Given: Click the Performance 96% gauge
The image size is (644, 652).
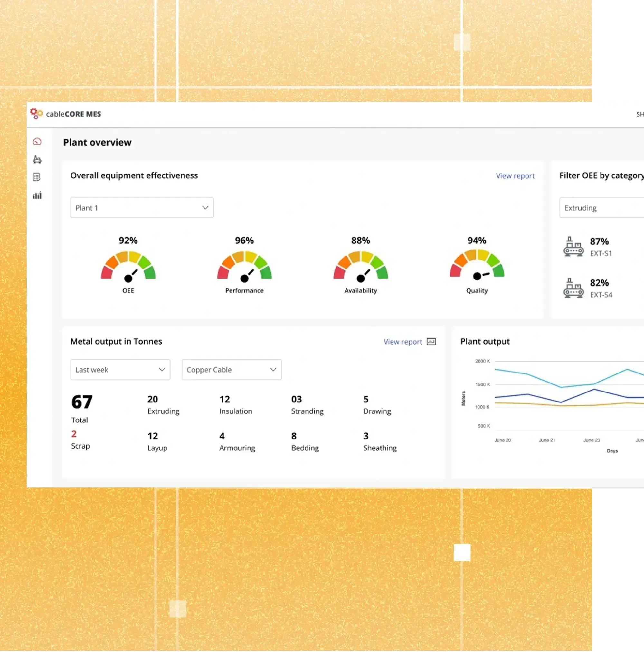Looking at the screenshot, I should pos(244,266).
